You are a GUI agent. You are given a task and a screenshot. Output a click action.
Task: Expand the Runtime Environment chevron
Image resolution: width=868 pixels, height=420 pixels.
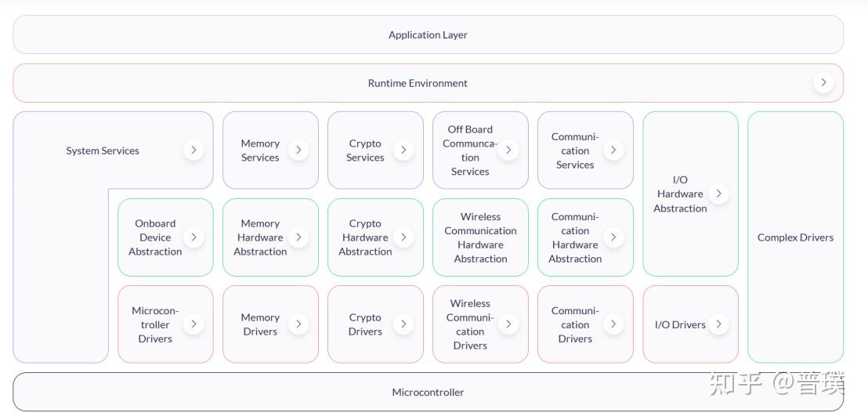coord(823,82)
